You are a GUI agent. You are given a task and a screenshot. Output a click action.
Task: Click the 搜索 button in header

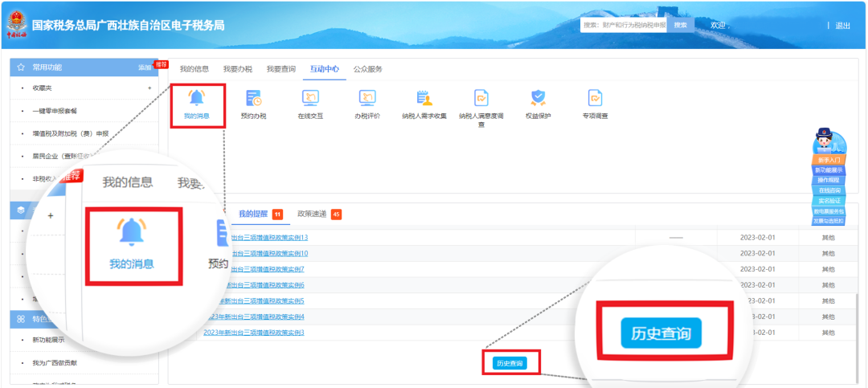[681, 26]
